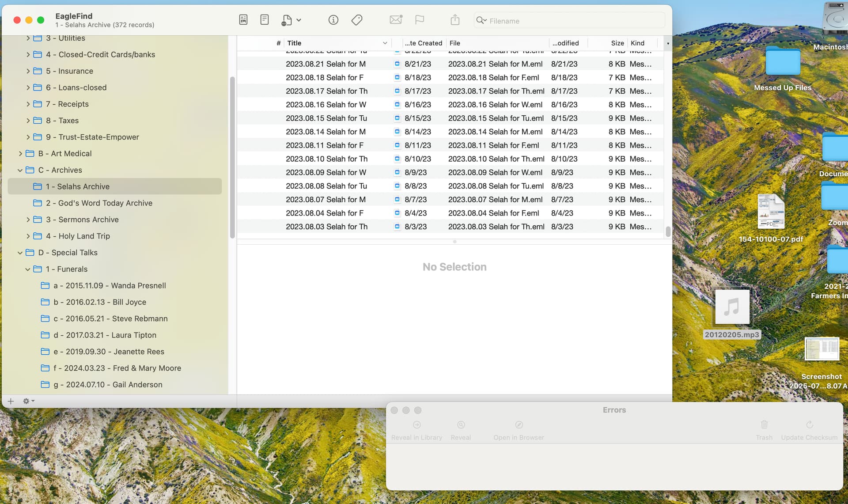Click the Share icon in toolbar
This screenshot has height=504, width=848.
455,20
